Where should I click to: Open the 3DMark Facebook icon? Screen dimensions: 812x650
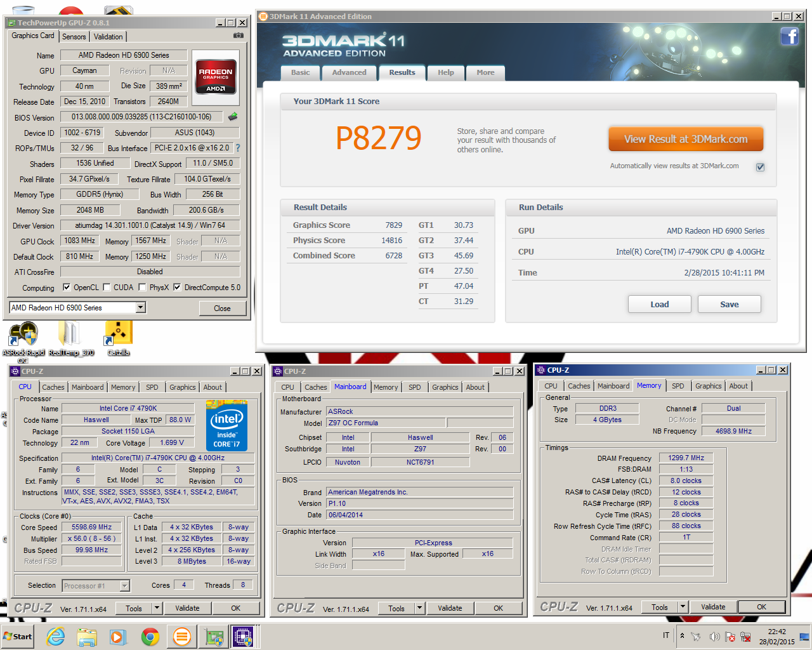point(789,36)
